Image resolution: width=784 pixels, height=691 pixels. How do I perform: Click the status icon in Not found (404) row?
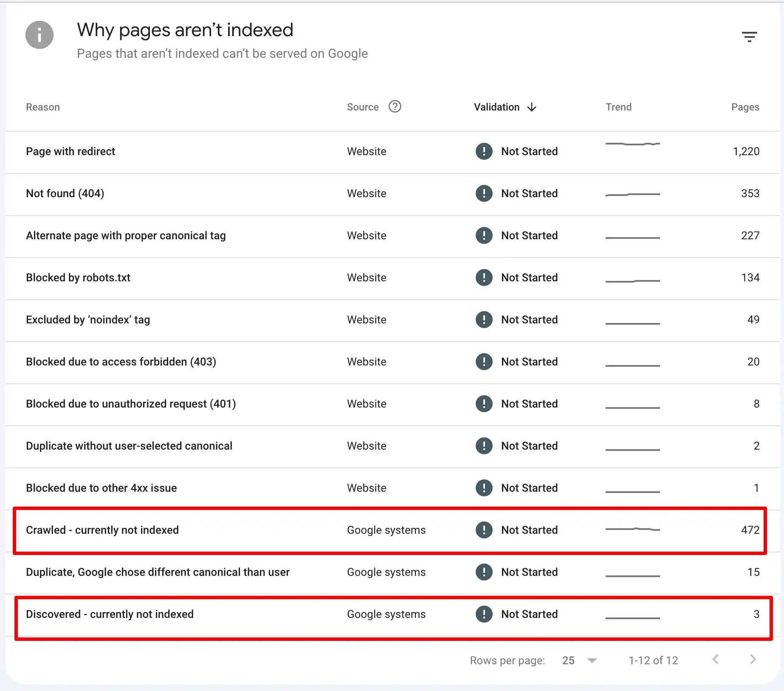click(484, 193)
